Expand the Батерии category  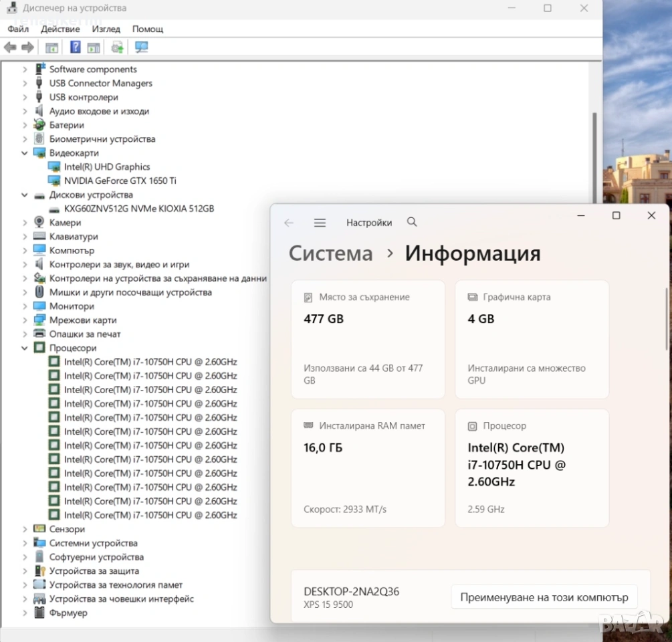pyautogui.click(x=25, y=125)
